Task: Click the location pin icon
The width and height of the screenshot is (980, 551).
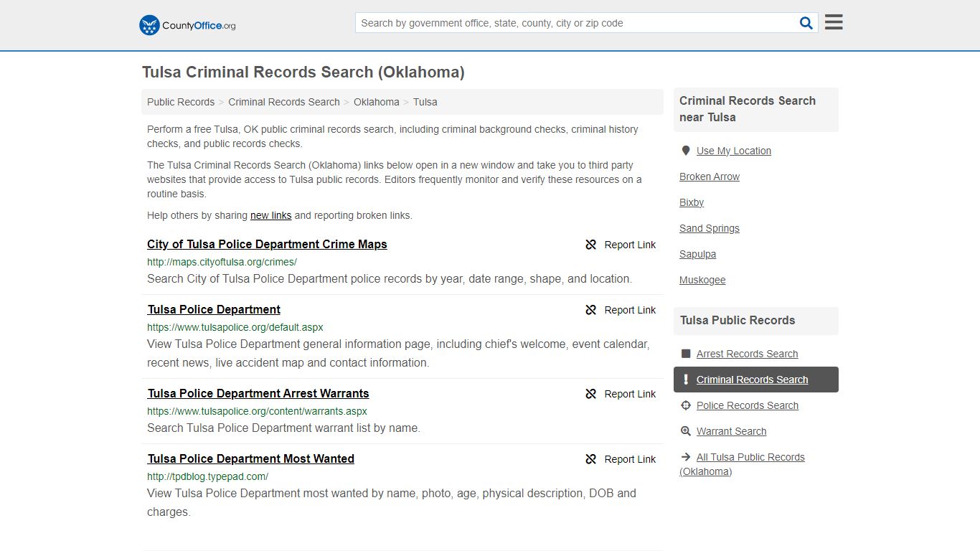Action: (686, 151)
